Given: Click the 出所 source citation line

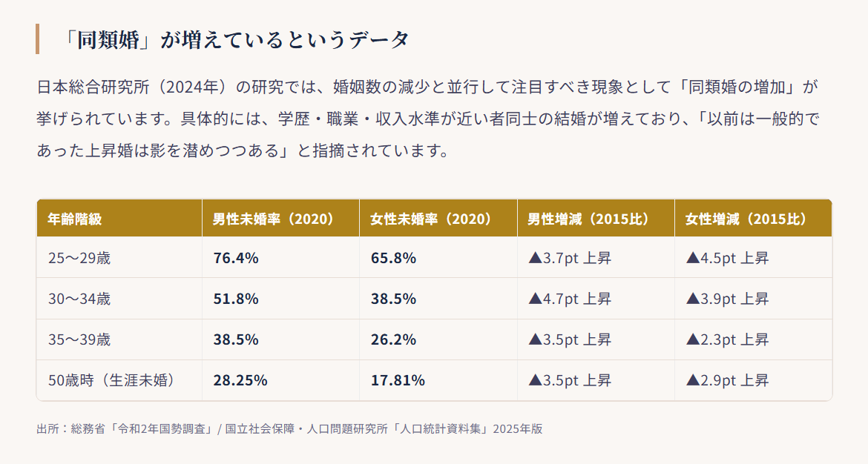Looking at the screenshot, I should coord(289,428).
